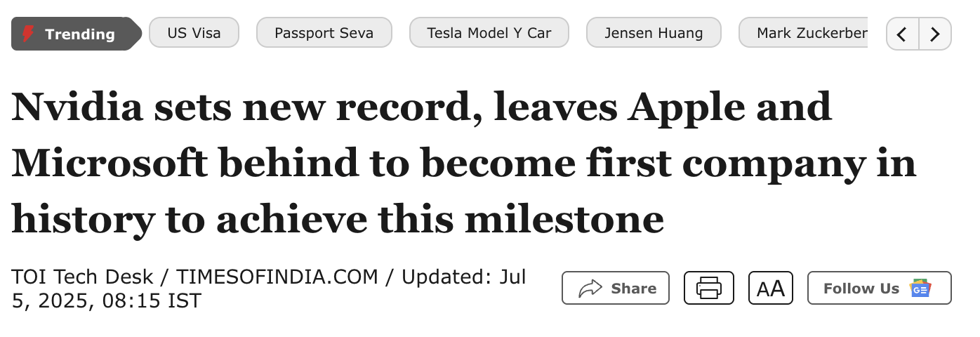
Task: Open the TOI Tech Desk author link
Action: point(83,277)
